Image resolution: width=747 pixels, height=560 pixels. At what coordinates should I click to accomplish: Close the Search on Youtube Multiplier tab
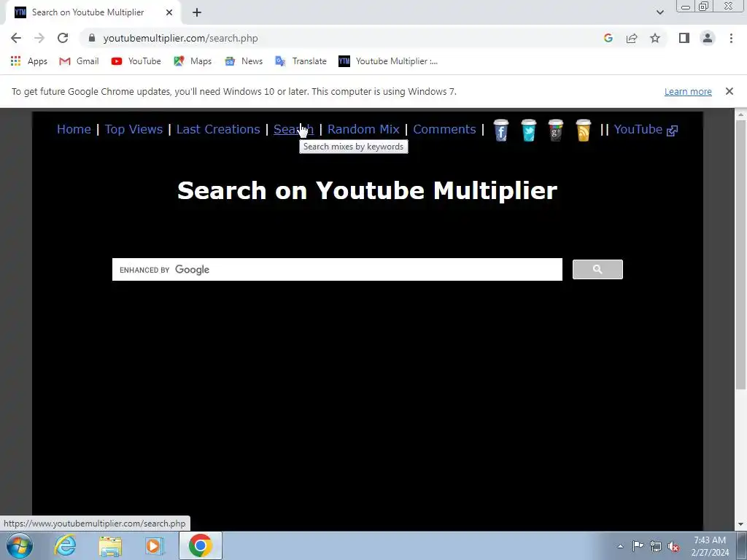(169, 12)
